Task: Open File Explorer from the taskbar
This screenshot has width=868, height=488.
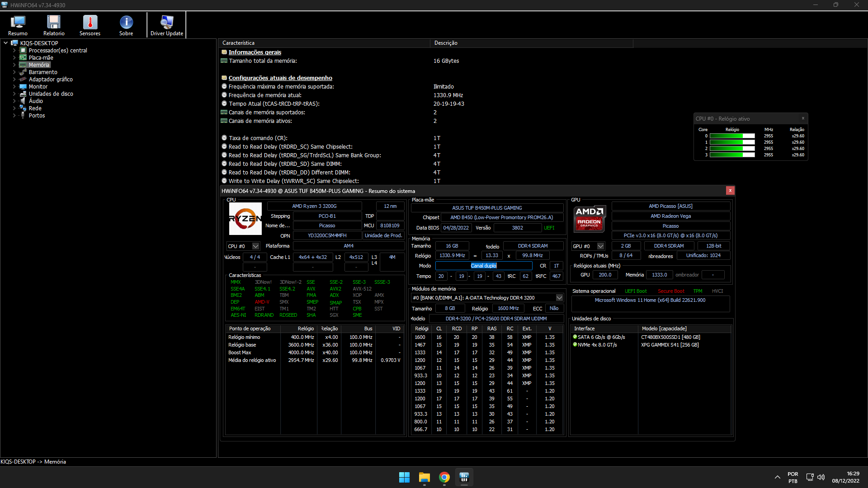Action: tap(424, 477)
